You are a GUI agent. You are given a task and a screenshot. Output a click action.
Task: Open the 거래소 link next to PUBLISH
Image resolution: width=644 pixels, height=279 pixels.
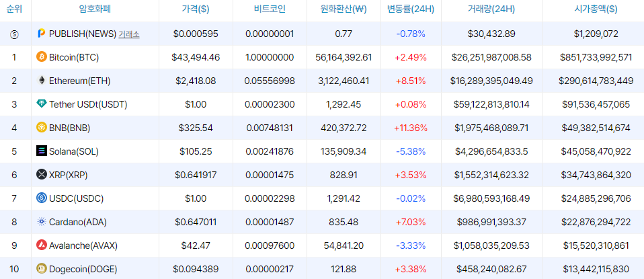click(x=129, y=34)
